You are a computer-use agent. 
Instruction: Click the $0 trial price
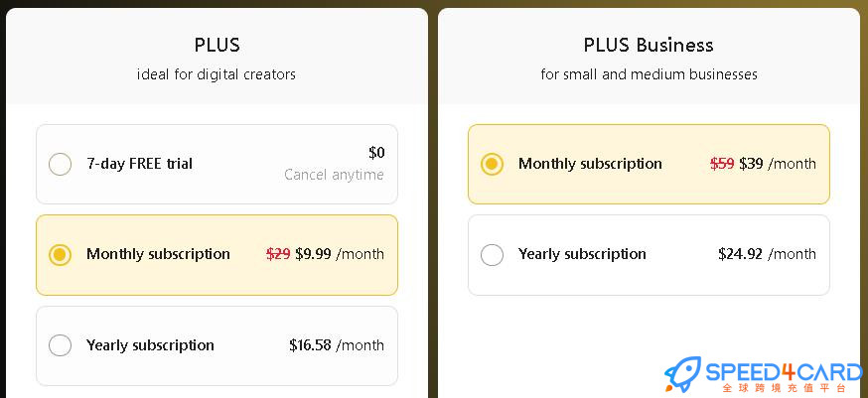[x=376, y=153]
